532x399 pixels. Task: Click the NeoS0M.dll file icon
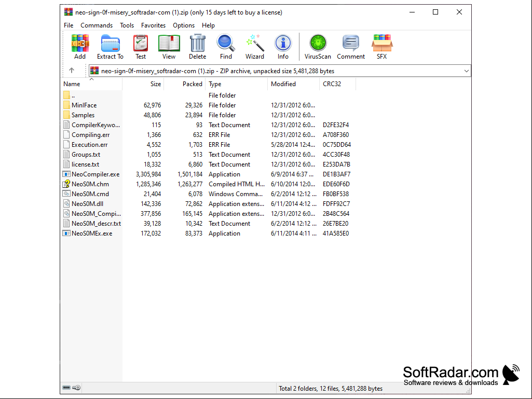pyautogui.click(x=66, y=203)
